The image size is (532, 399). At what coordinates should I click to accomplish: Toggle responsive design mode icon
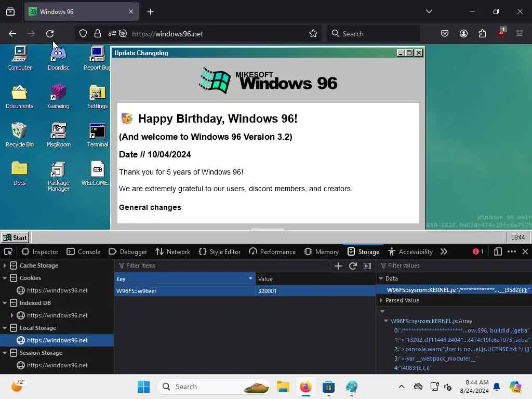(498, 252)
